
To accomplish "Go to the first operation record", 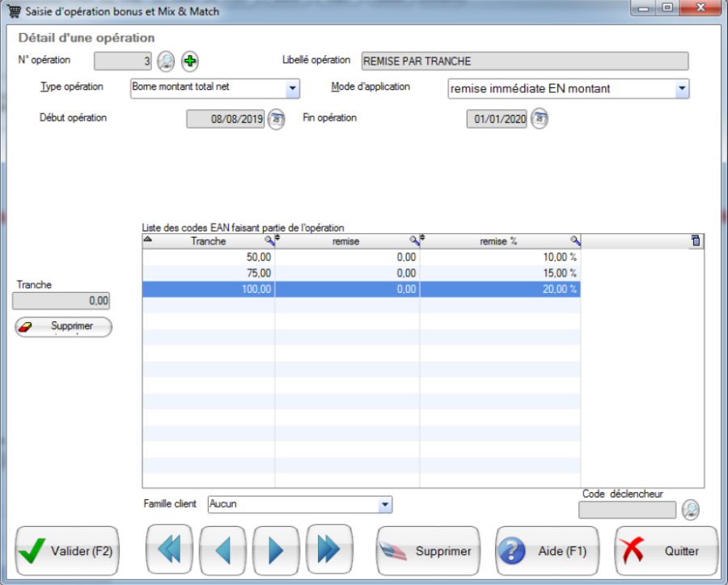I will click(169, 550).
